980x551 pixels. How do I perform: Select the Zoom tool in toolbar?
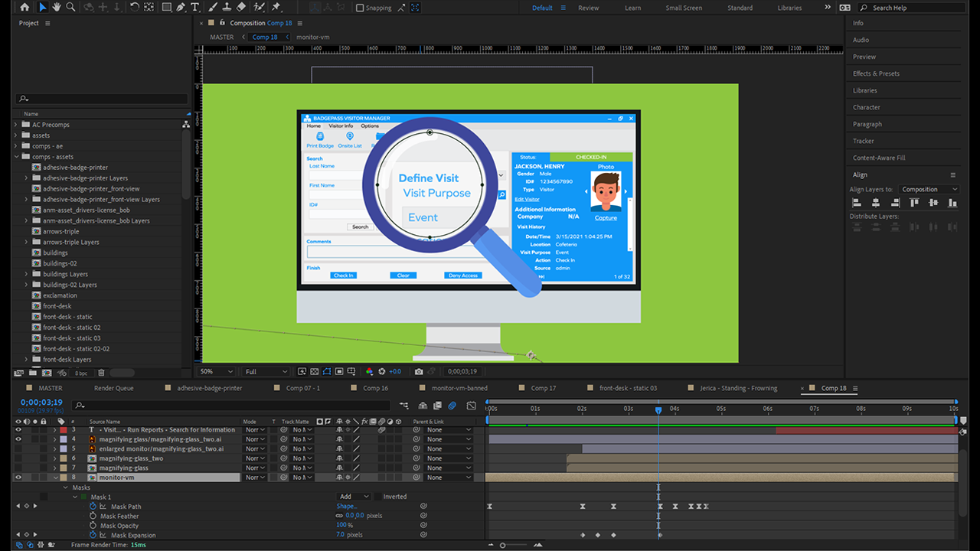tap(70, 7)
